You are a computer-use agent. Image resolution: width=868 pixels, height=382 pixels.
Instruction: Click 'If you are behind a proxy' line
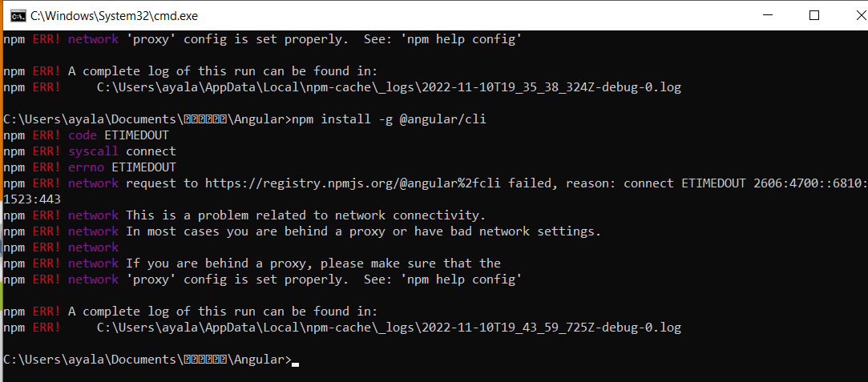[x=313, y=263]
